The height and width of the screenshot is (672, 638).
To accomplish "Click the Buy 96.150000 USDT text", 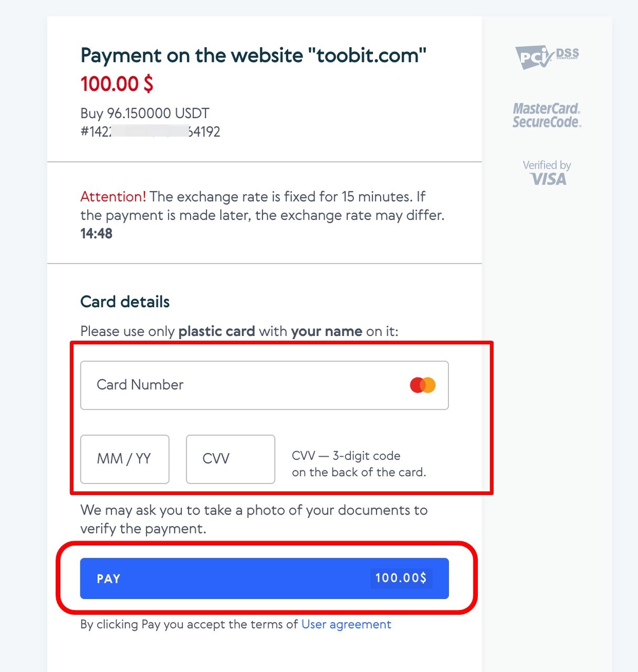I will click(144, 113).
